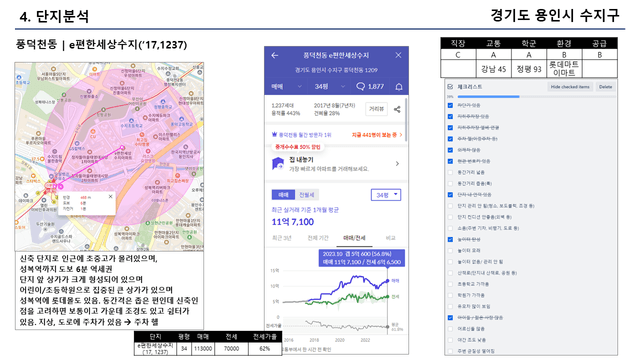Viewport: 640px width, 360px height.
Task: Select the 전체 기간 chart tab
Action: click(x=318, y=238)
